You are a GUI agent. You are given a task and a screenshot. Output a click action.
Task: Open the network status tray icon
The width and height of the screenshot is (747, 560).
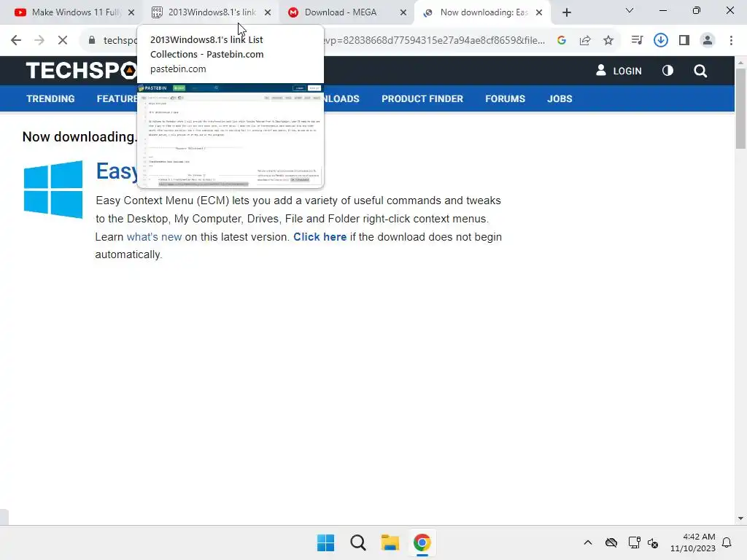[x=634, y=542]
